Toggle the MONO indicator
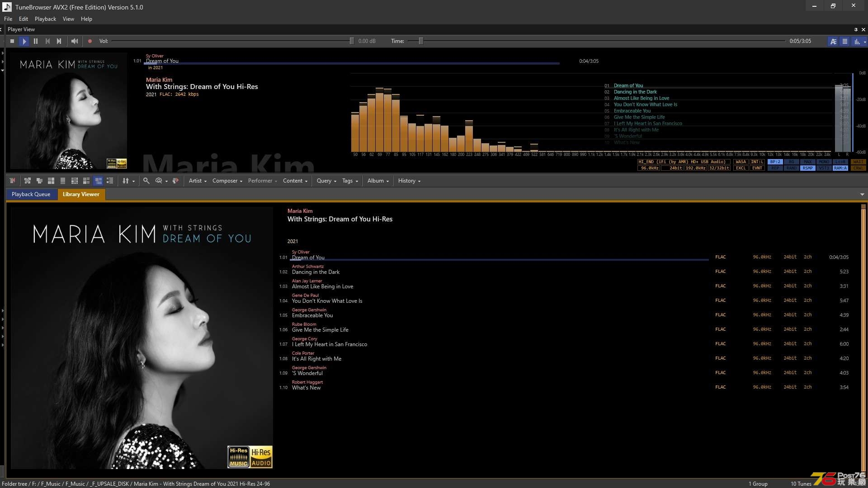 [824, 162]
